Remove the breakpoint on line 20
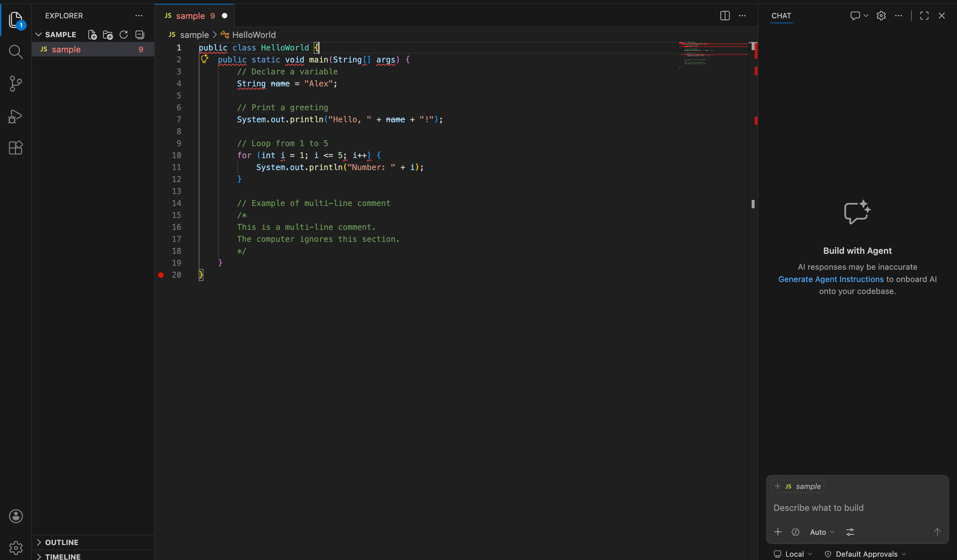Screen dimensions: 957x560 [x=161, y=275]
